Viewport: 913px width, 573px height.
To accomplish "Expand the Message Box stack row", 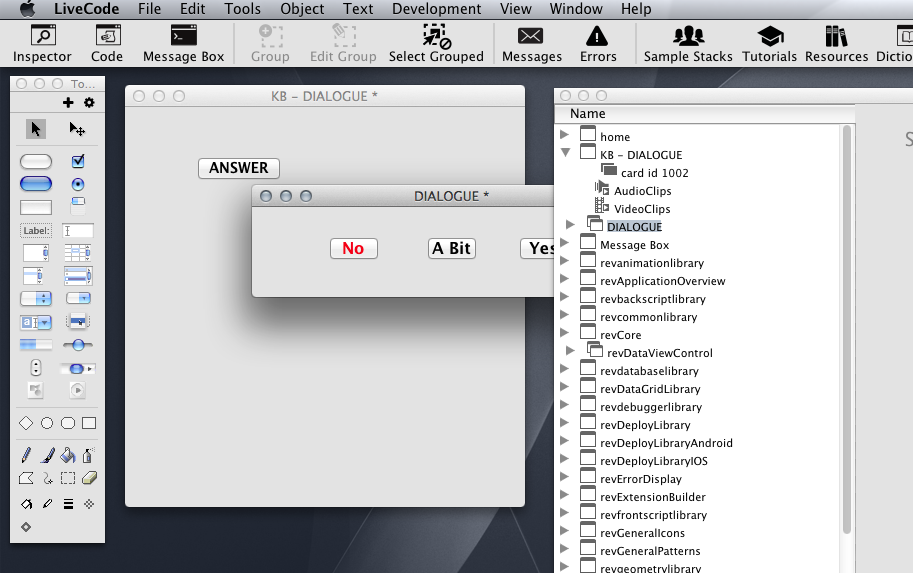I will click(x=564, y=243).
